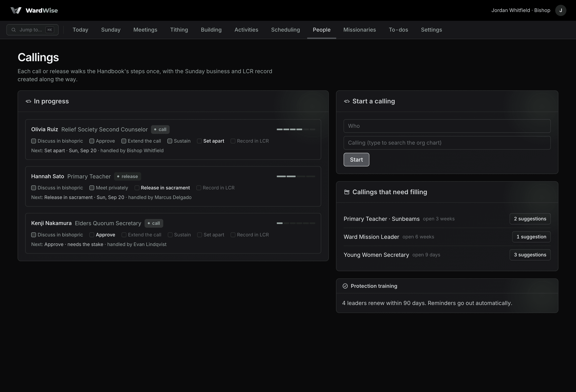Tick Extend the call for Olivia Ruiz

pos(124,141)
